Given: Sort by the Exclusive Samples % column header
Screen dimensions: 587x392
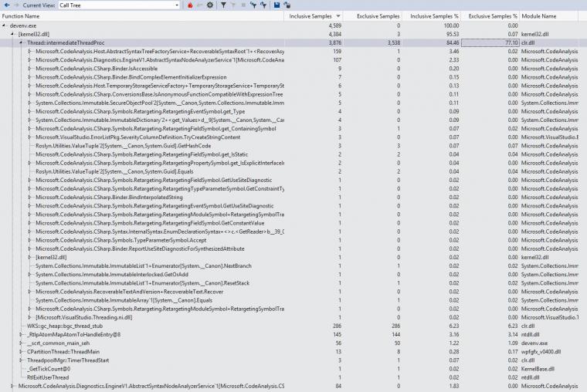Looking at the screenshot, I should pyautogui.click(x=490, y=16).
